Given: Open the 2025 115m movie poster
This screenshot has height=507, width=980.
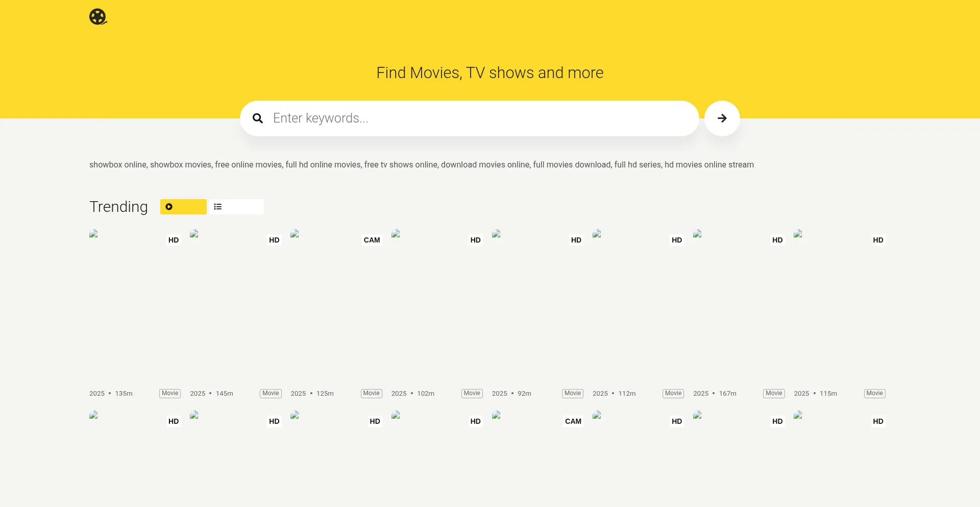Looking at the screenshot, I should [839, 306].
